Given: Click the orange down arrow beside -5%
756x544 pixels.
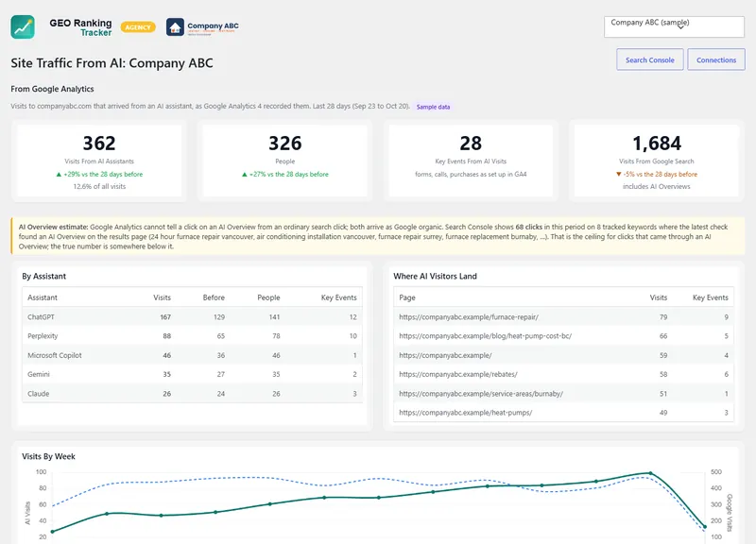Looking at the screenshot, I should click(x=619, y=175).
